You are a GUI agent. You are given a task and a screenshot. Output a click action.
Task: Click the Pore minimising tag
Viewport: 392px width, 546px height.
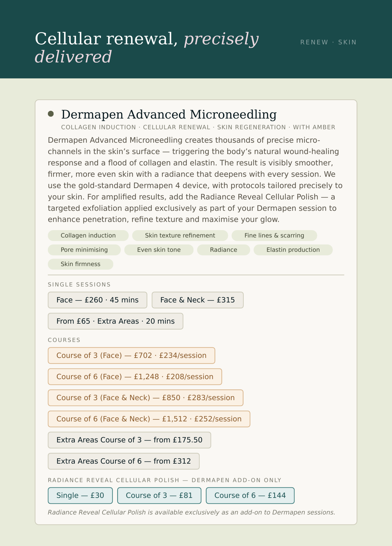pos(84,250)
